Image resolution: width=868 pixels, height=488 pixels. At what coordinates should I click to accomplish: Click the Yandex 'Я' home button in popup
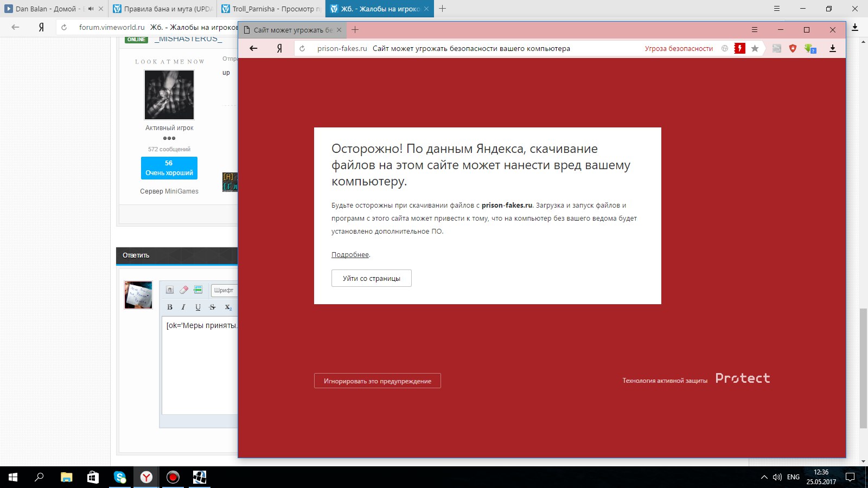coord(279,48)
